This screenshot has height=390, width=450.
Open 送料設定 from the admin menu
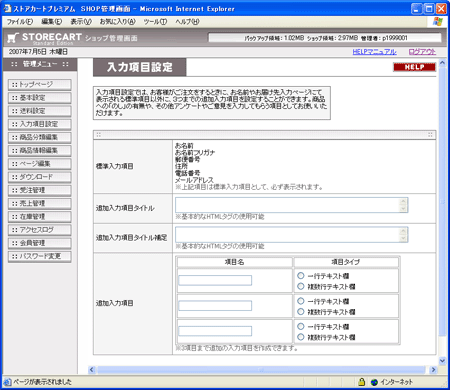(x=40, y=111)
